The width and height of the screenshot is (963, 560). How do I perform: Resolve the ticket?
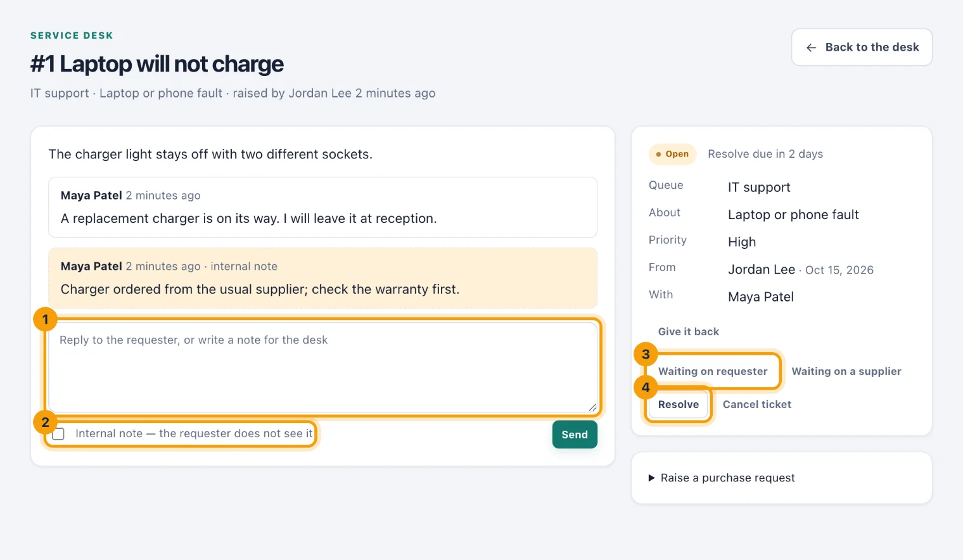tap(679, 404)
